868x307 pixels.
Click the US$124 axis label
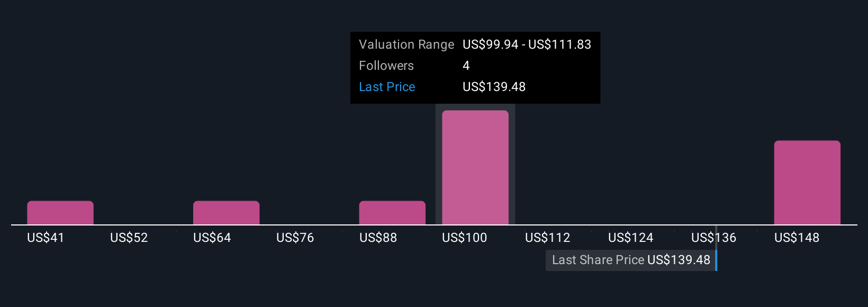631,238
